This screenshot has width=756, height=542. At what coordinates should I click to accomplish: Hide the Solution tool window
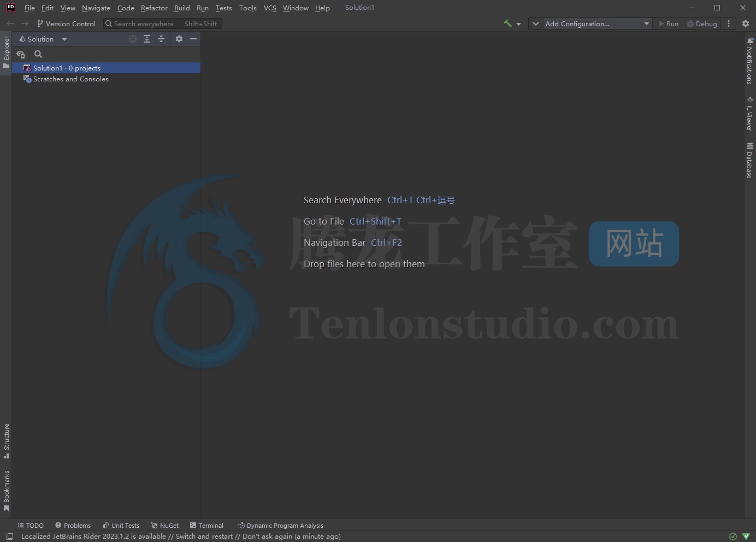pos(193,39)
